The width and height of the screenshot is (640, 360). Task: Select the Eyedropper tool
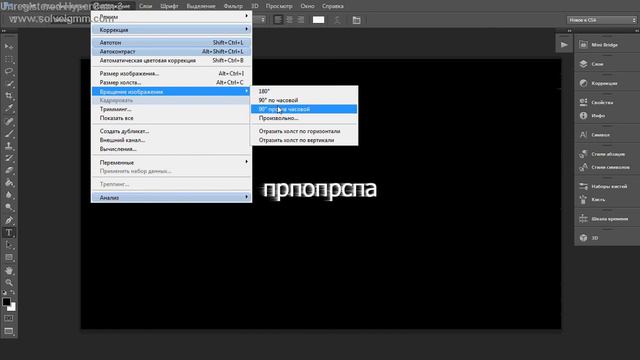(9, 108)
